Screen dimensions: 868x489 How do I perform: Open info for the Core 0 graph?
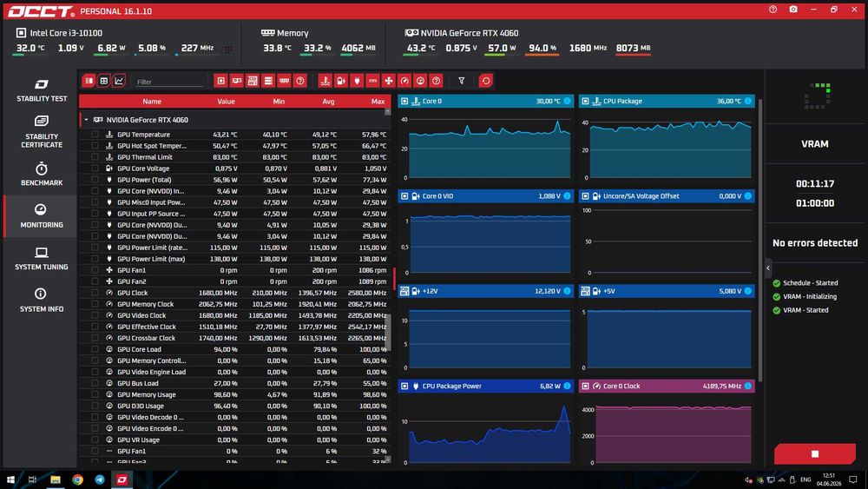click(567, 101)
